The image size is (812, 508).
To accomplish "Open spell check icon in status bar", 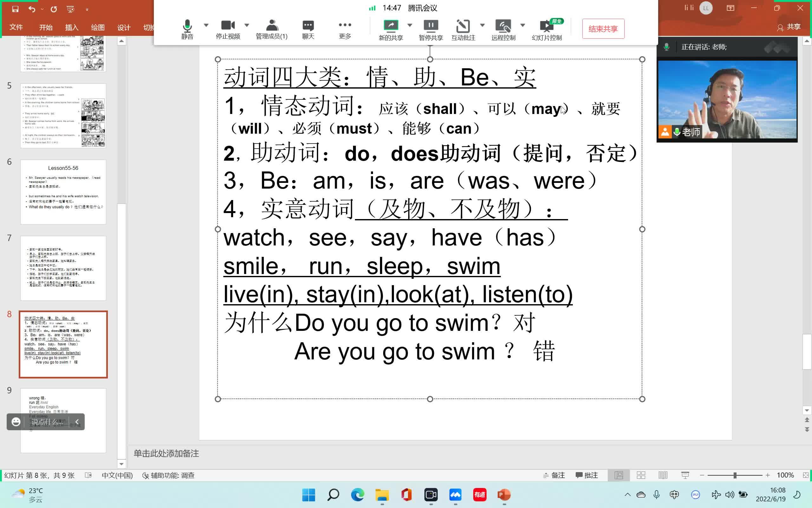I will [88, 475].
